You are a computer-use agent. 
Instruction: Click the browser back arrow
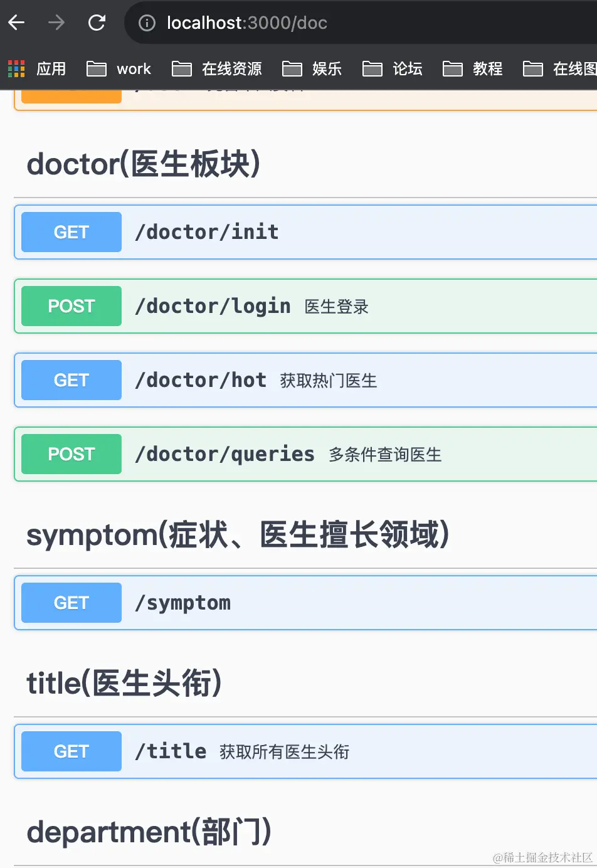17,23
